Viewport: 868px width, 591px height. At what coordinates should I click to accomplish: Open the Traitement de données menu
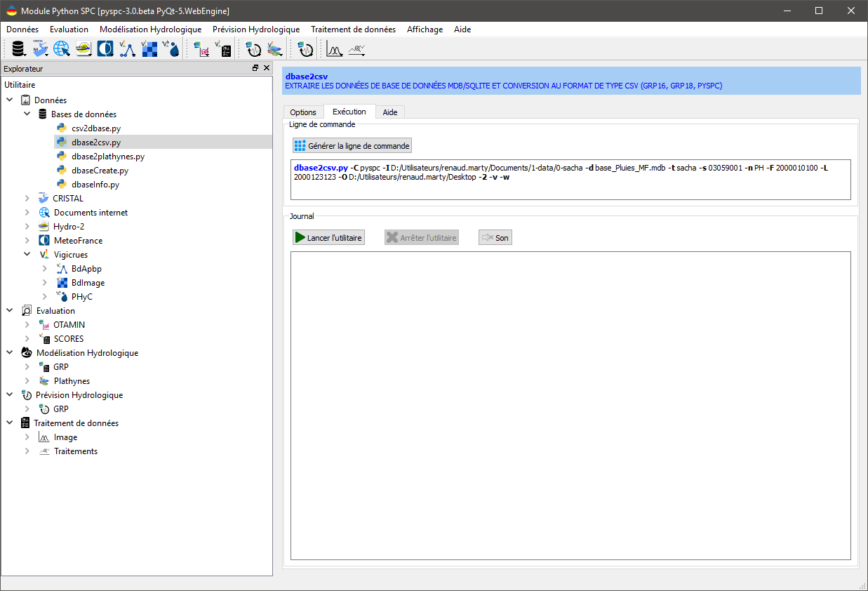[x=354, y=29]
